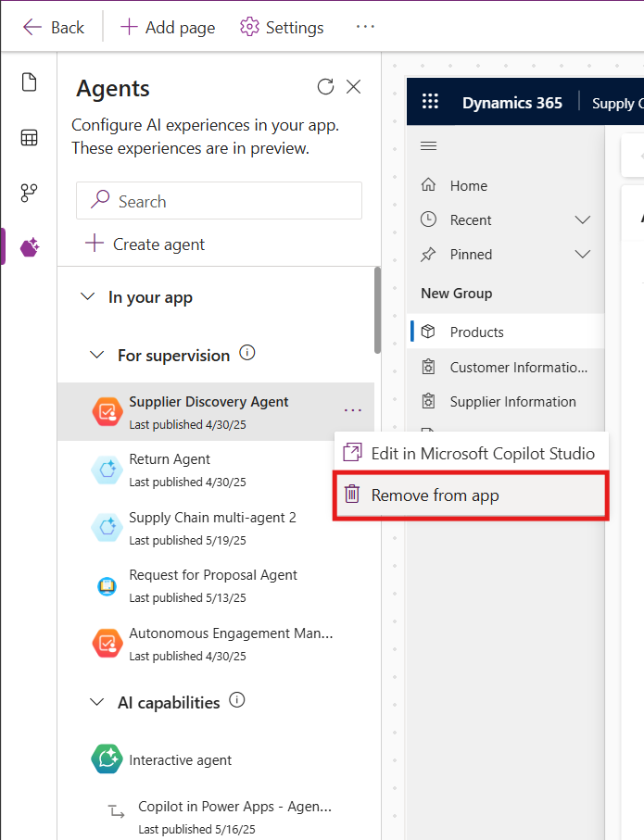Click the Return Agent hexagon icon
Viewport: 644px width, 840px height.
point(107,470)
